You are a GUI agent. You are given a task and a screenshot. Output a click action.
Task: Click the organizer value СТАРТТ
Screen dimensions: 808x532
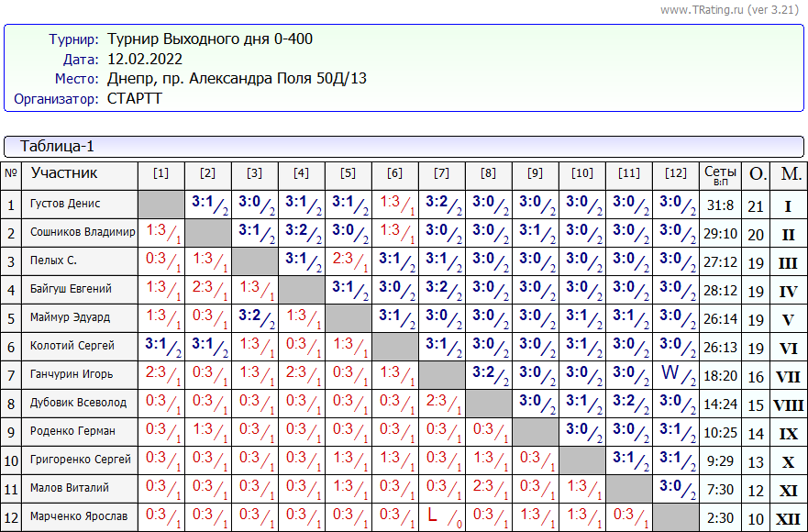point(135,98)
